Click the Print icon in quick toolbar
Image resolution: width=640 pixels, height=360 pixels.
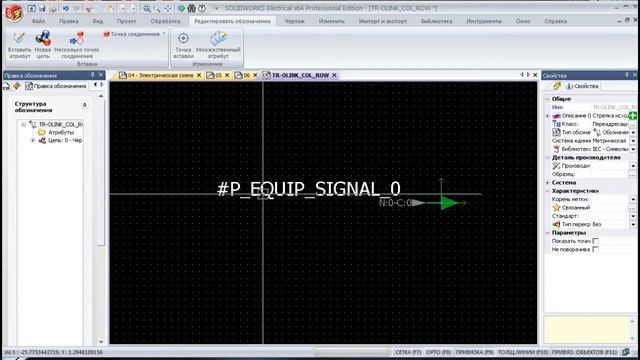pyautogui.click(x=53, y=8)
